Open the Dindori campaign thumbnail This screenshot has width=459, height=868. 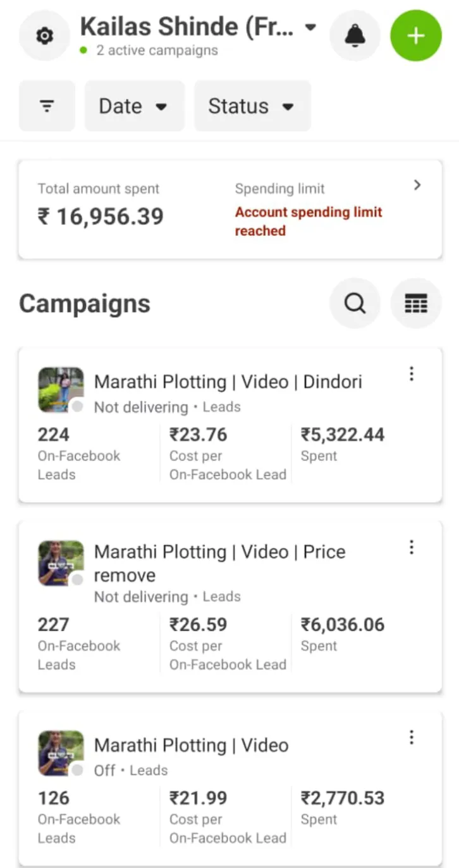tap(59, 388)
